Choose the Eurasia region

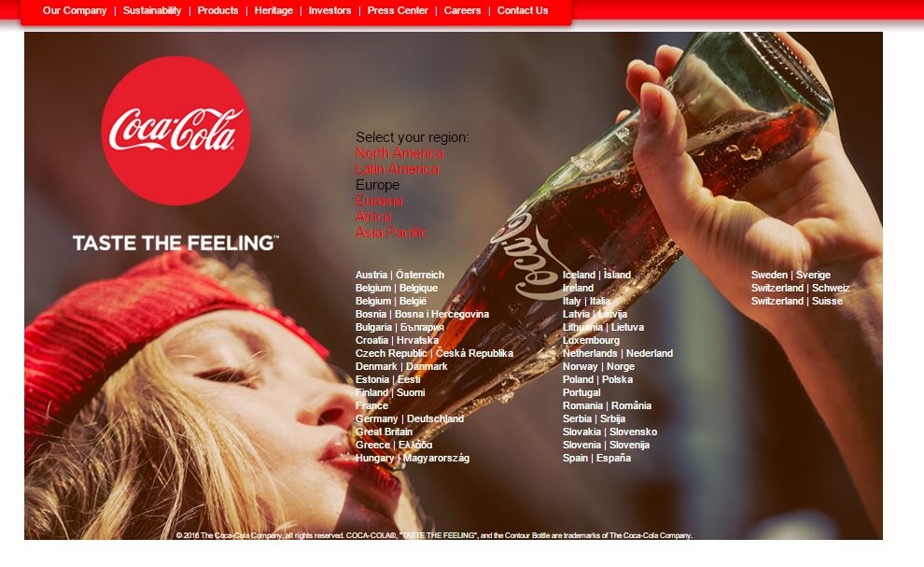379,201
